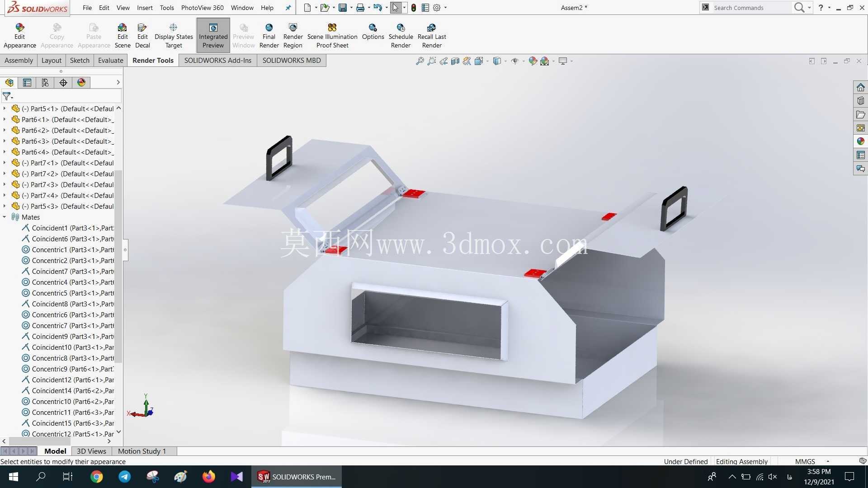Open the Insert menu
This screenshot has height=488, width=868.
[145, 8]
